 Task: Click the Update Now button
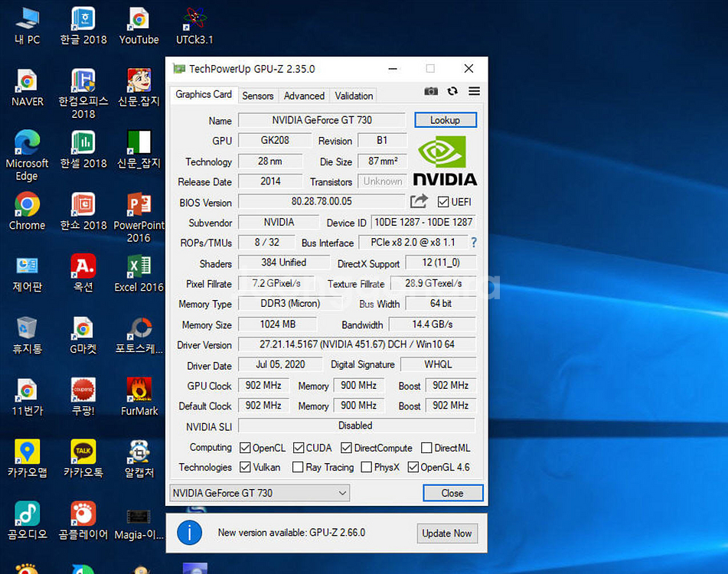tap(446, 533)
